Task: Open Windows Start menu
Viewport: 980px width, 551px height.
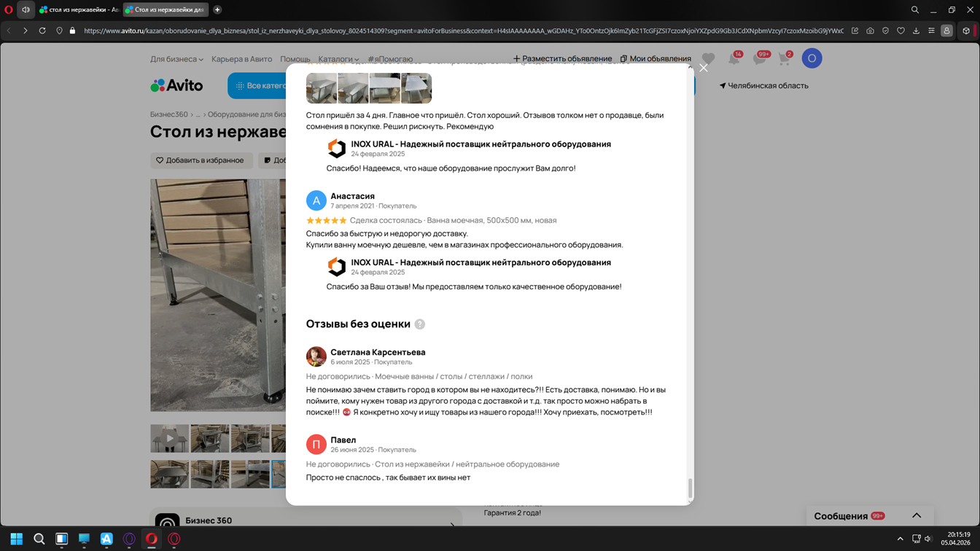Action: (x=16, y=539)
